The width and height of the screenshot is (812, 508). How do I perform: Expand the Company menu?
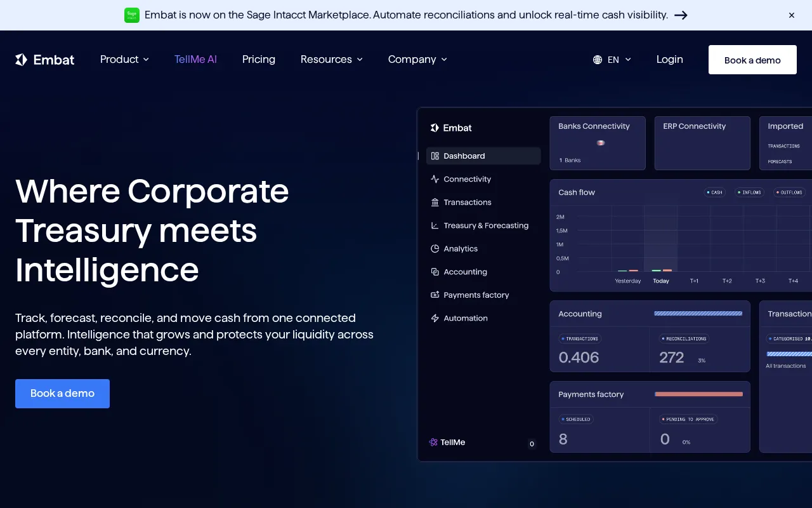417,59
